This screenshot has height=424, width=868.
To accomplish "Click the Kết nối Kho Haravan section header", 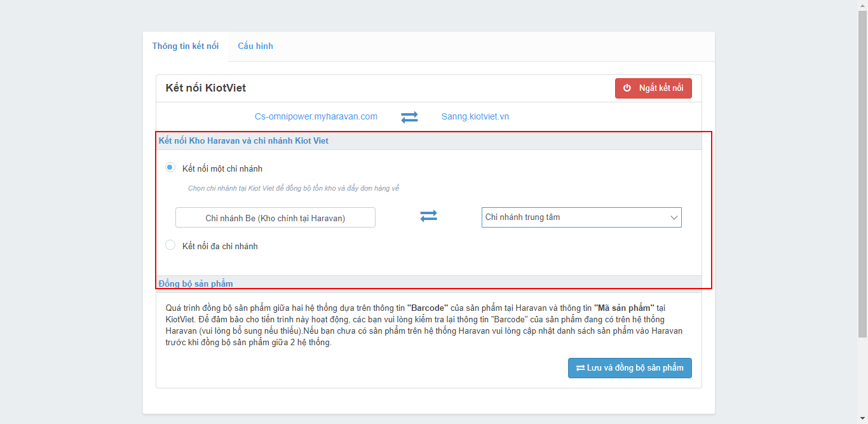I will coord(243,141).
